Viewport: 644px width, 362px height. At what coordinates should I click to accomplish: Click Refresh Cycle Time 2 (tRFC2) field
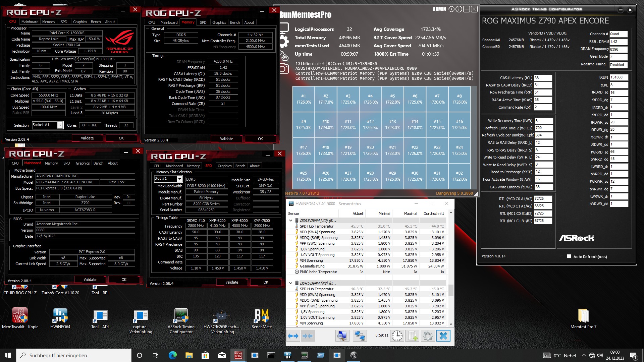pos(543,128)
